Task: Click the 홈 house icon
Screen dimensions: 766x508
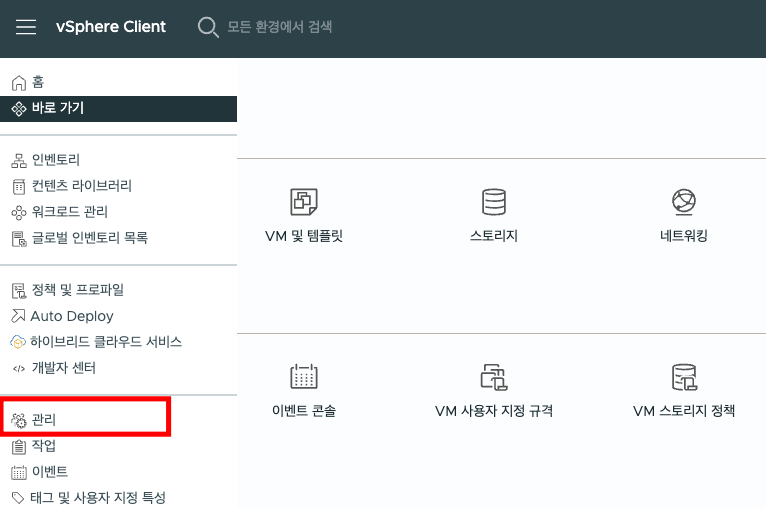Action: click(19, 83)
